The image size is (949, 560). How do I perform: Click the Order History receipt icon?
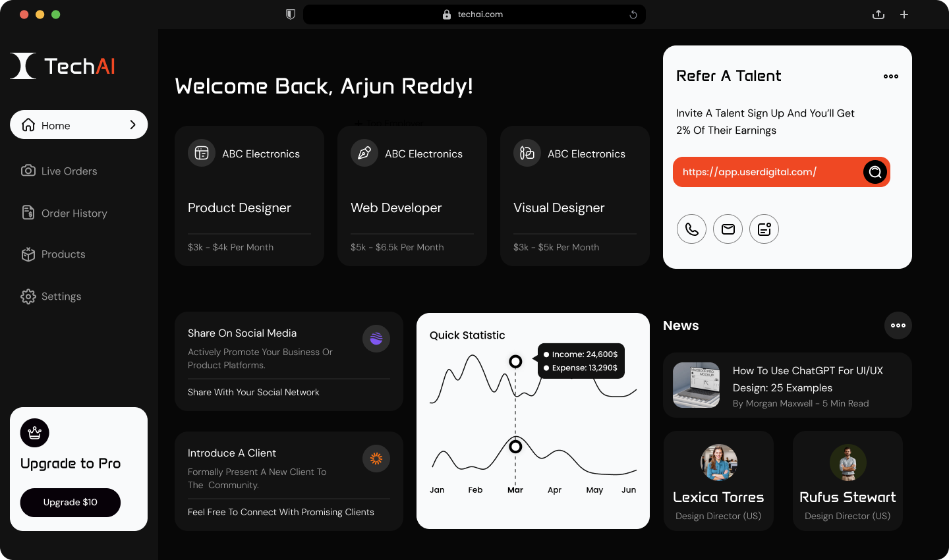click(x=28, y=213)
